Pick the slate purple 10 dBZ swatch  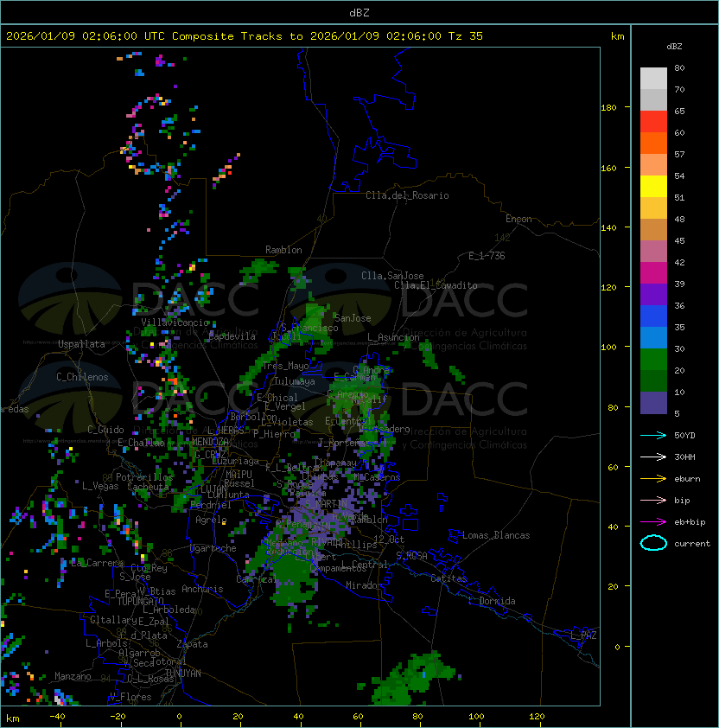[x=653, y=403]
